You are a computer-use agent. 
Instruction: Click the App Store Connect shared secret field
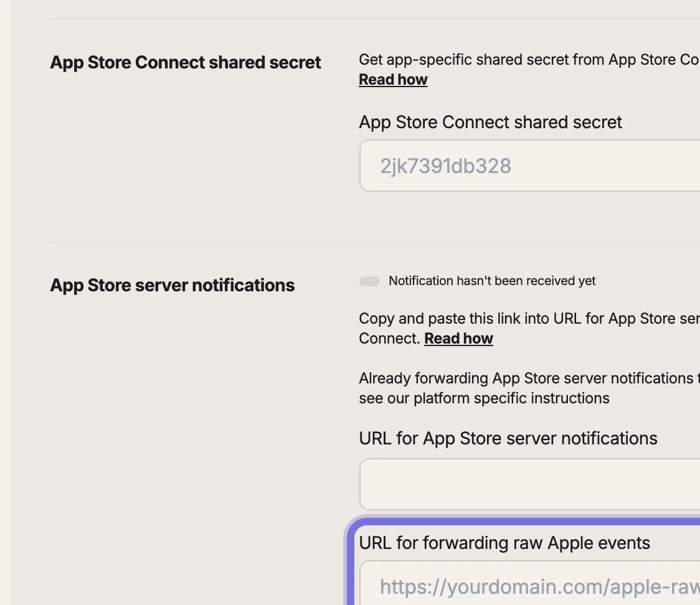point(529,166)
